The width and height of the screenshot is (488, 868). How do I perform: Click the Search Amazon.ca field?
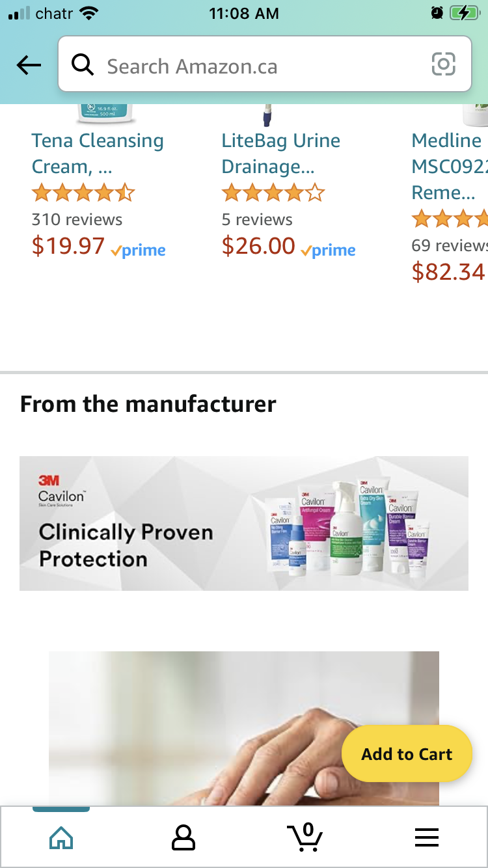[x=260, y=66]
